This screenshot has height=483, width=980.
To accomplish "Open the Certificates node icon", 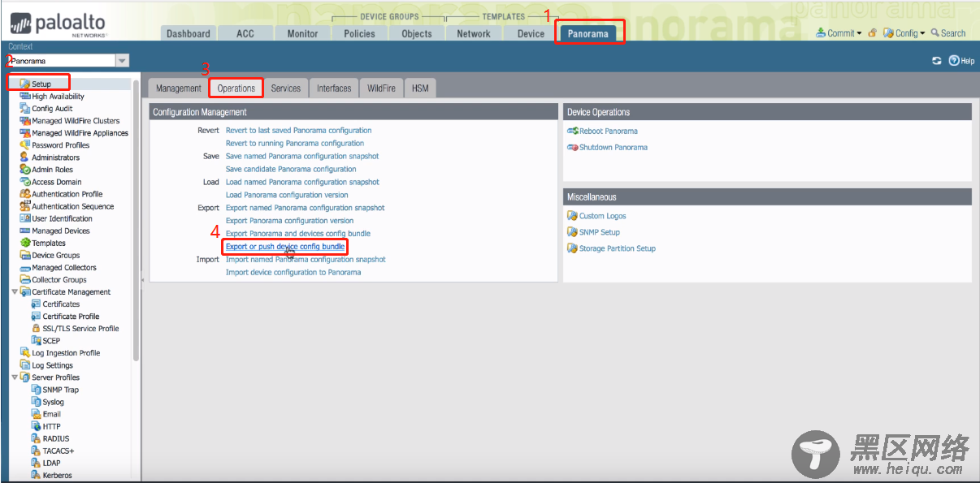I will point(36,304).
